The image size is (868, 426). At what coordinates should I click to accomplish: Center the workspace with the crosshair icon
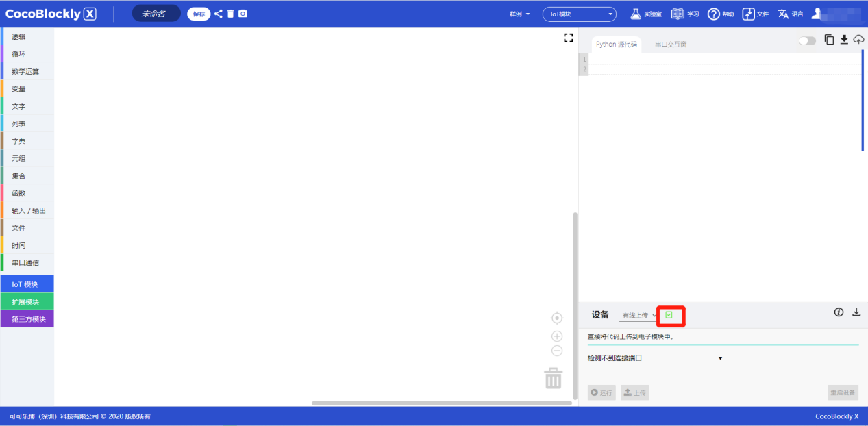click(557, 318)
